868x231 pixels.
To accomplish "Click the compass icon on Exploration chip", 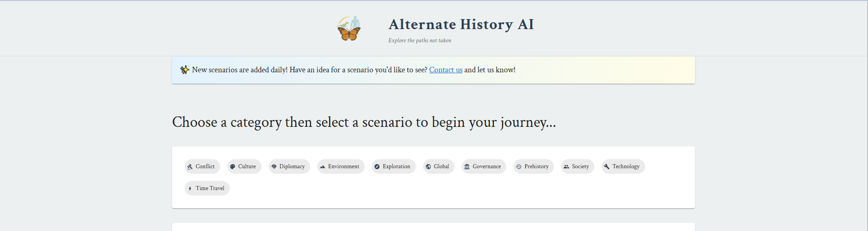I will click(377, 167).
